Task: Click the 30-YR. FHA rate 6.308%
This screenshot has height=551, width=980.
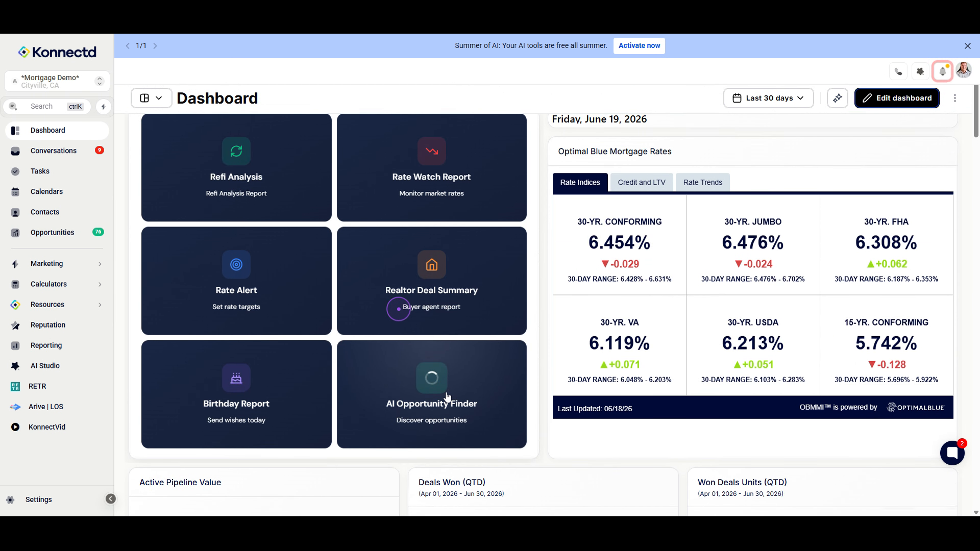Action: [886, 242]
